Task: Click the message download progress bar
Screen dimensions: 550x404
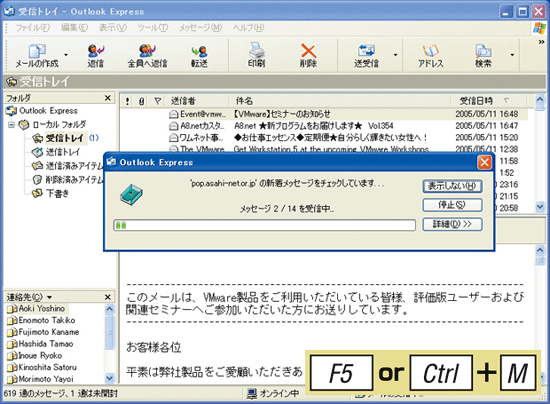Action: tap(264, 225)
